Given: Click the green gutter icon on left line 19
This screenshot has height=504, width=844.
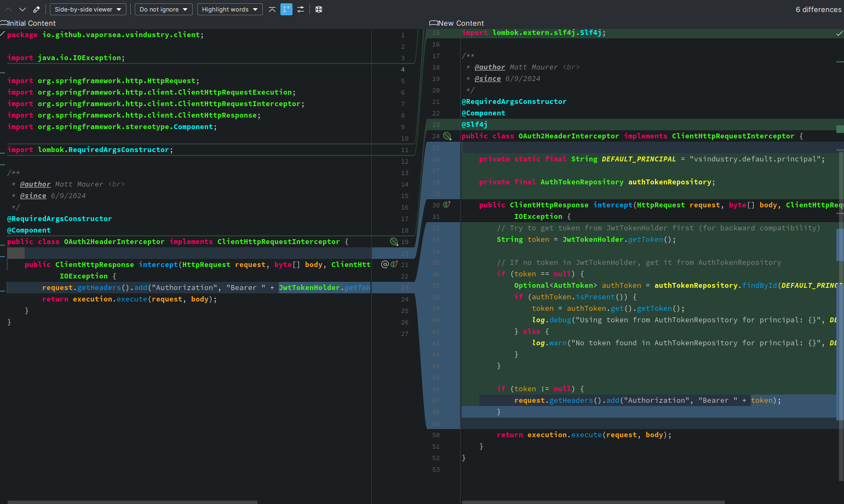Looking at the screenshot, I should 394,241.
